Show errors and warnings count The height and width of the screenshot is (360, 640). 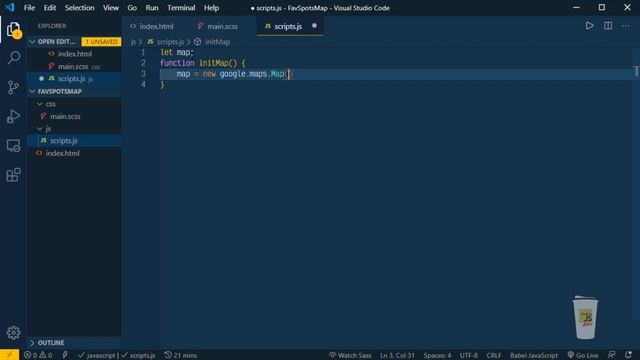point(38,355)
